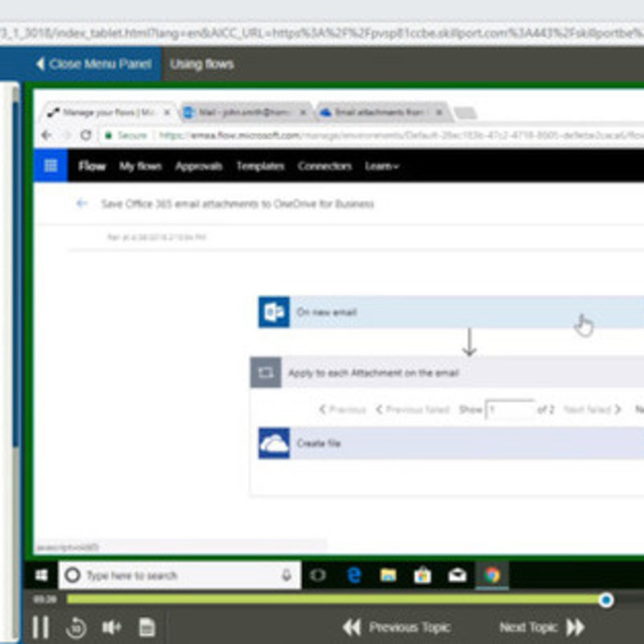This screenshot has width=644, height=644.
Task: Open Microsoft Edge from the taskbar
Action: click(x=353, y=576)
